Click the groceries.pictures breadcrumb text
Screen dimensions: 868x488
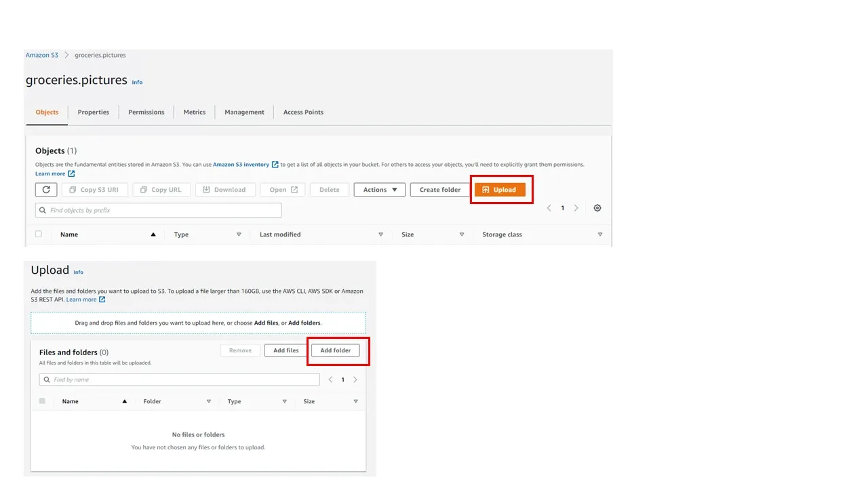[100, 55]
